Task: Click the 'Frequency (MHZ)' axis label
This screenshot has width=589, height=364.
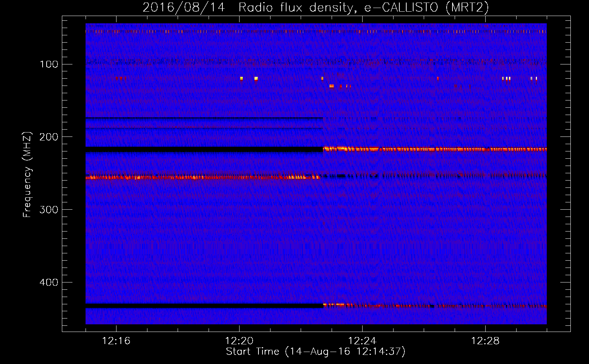Action: 27,174
